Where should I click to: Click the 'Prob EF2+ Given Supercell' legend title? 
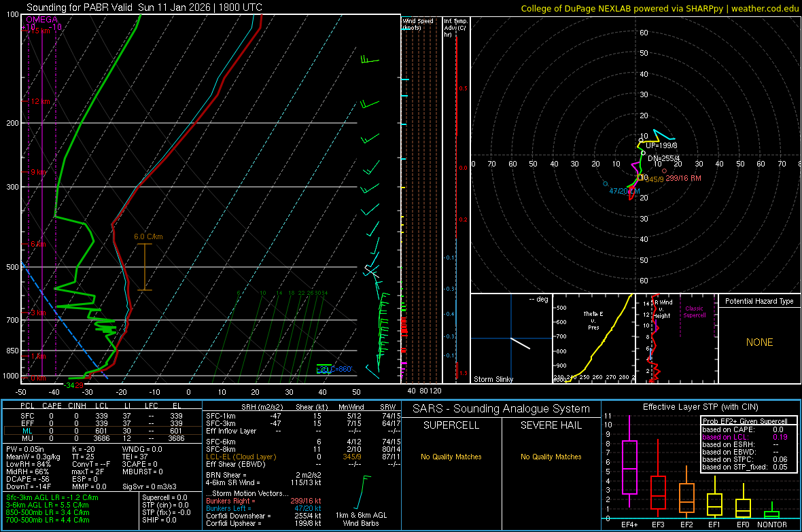click(x=745, y=421)
